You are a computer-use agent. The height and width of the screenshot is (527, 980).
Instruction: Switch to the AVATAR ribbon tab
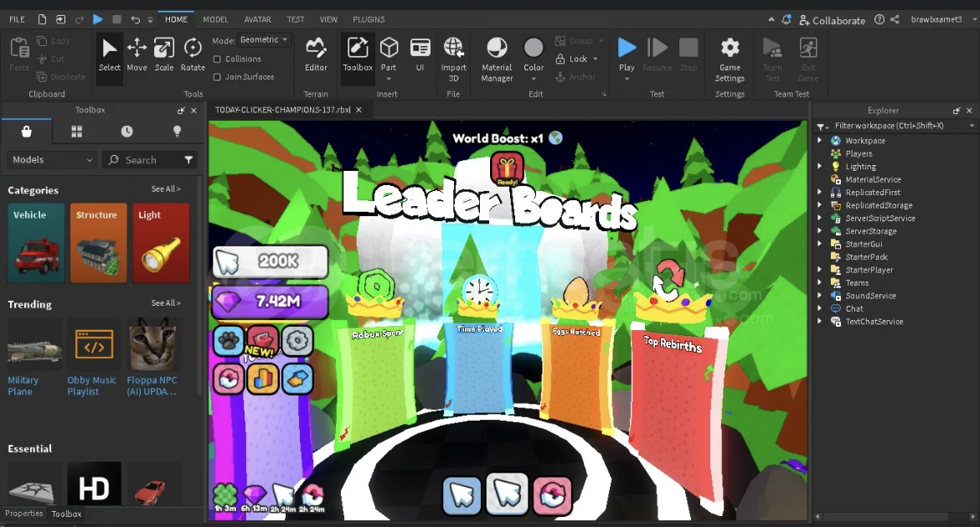pyautogui.click(x=257, y=19)
